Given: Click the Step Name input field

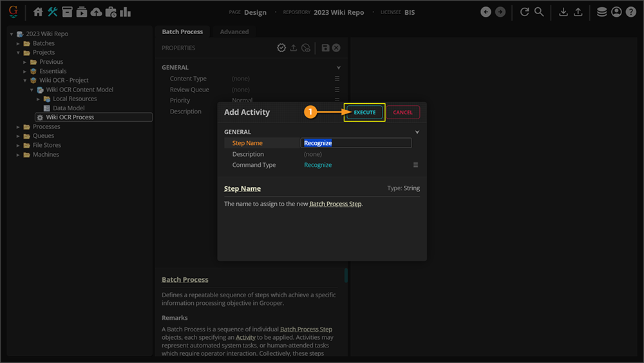Looking at the screenshot, I should tap(356, 143).
